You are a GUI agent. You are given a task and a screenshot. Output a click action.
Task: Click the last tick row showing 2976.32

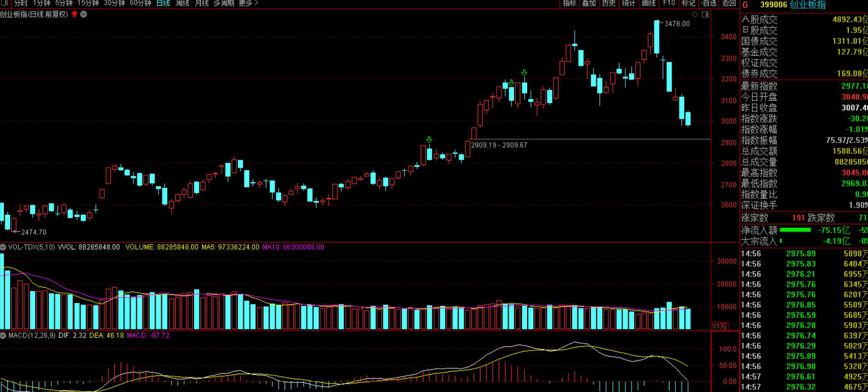804,387
